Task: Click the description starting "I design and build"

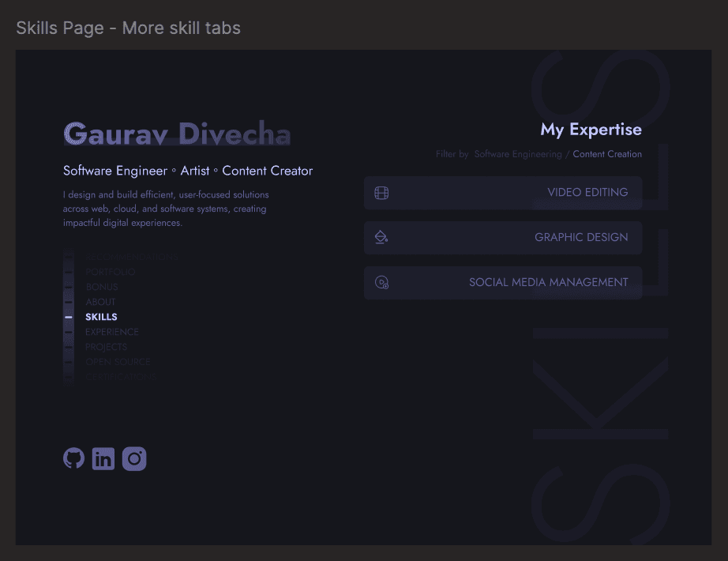Action: click(x=166, y=209)
